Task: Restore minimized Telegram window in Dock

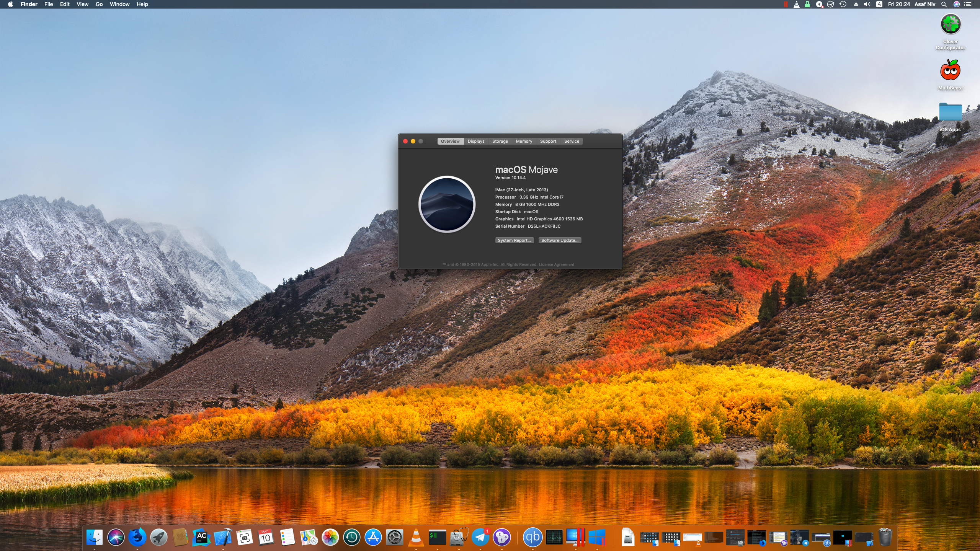Action: tap(800, 538)
